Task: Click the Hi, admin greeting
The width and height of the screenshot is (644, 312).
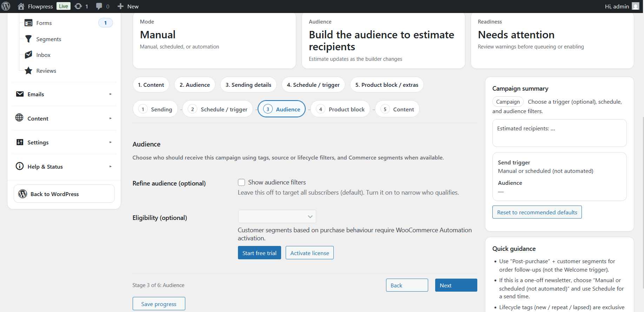Action: 617,6
